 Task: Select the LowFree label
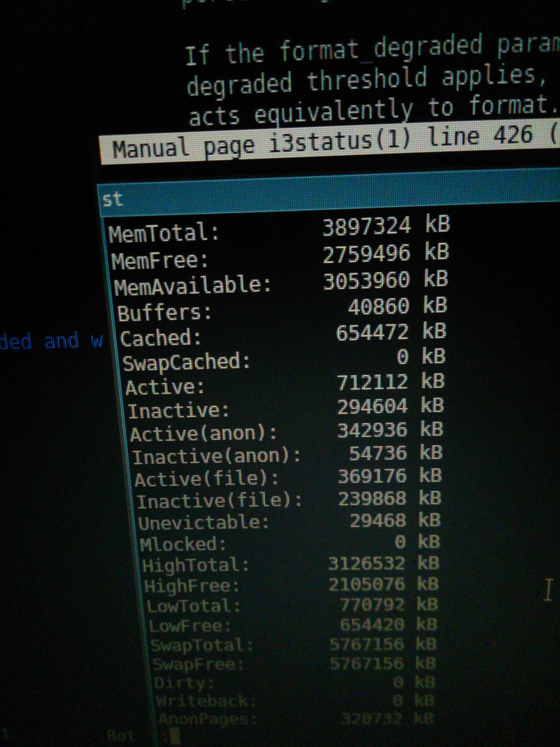point(190,626)
